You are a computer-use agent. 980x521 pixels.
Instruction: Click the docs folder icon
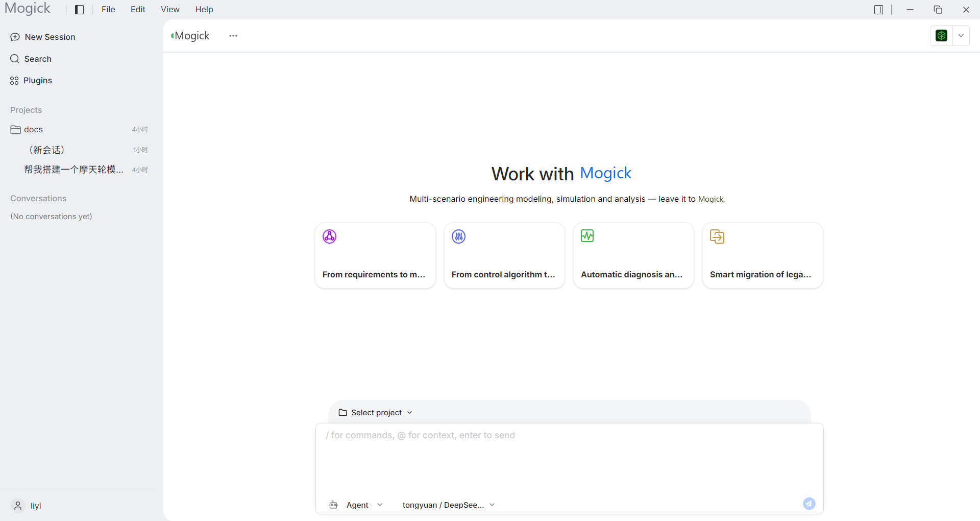pyautogui.click(x=16, y=130)
